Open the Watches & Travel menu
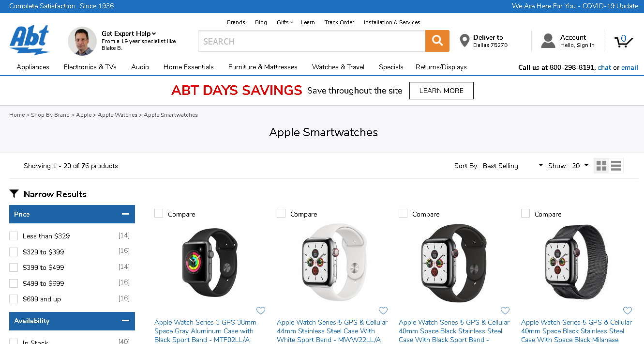Image resolution: width=644 pixels, height=344 pixels. 338,67
